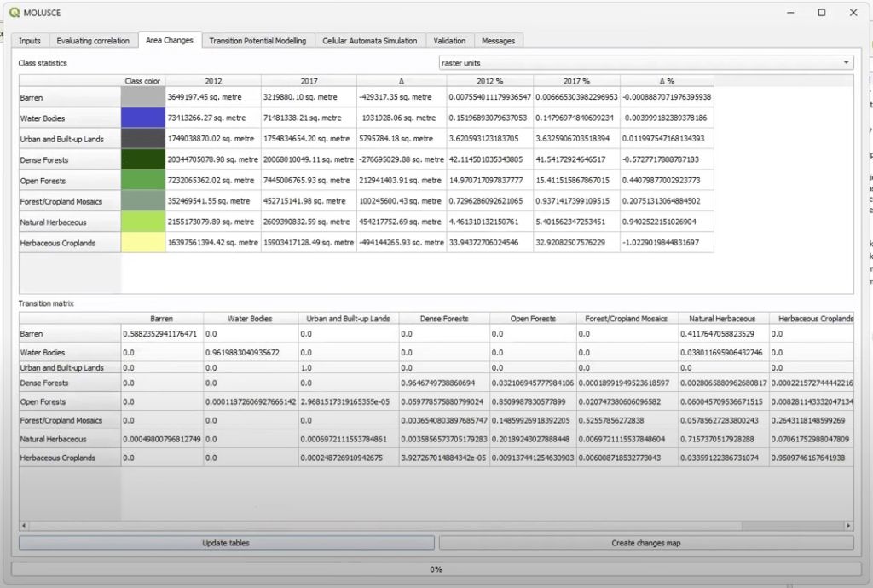873x588 pixels.
Task: Click the MOLUSCE QGIS title icon
Action: (x=14, y=12)
